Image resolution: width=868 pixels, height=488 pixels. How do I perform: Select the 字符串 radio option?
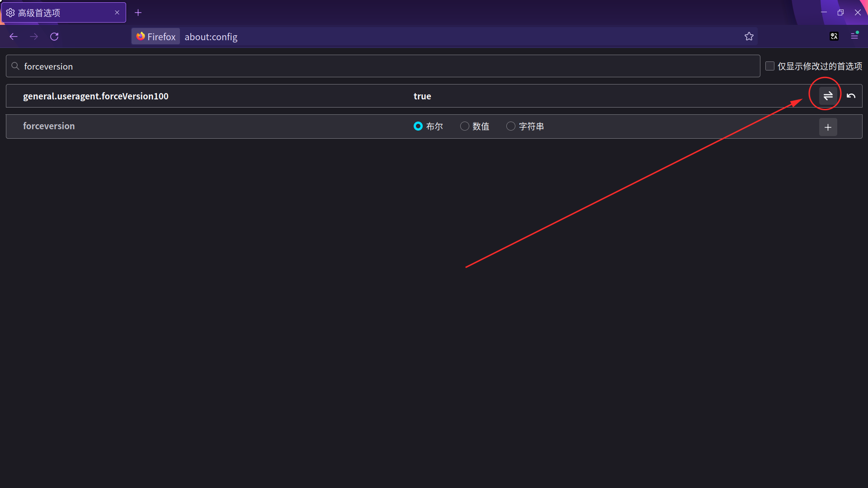[511, 126]
